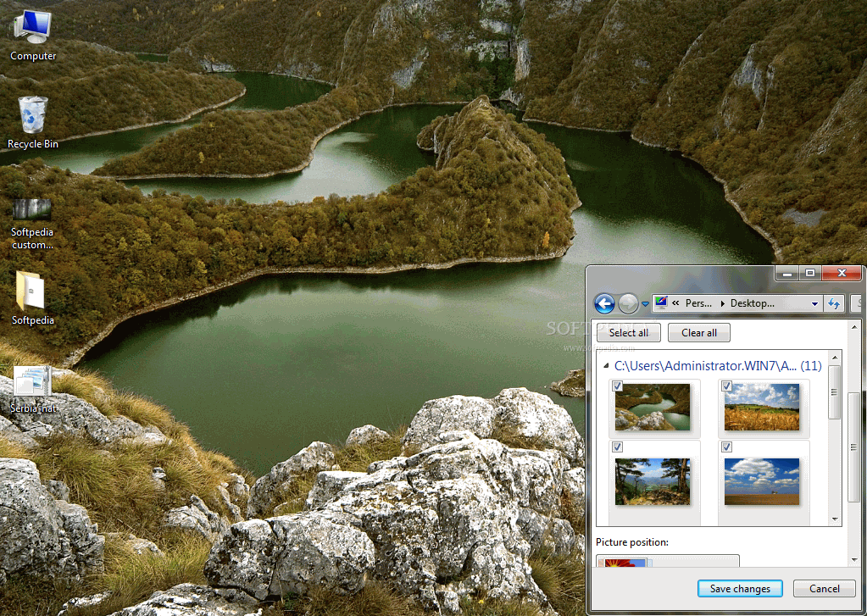Select the blue sky brown field thumbnail
867x616 pixels.
(x=762, y=481)
